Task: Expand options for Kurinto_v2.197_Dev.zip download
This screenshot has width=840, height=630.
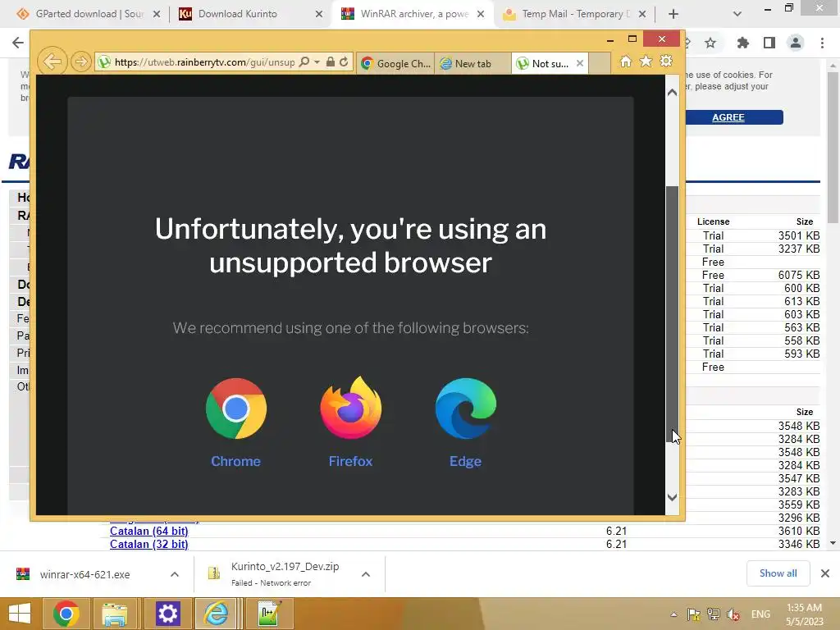Action: click(x=366, y=574)
